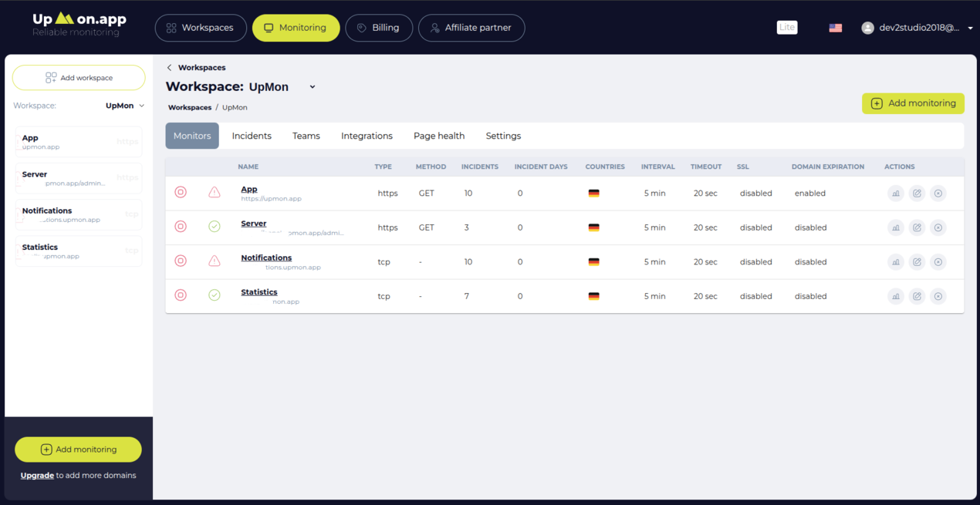Click the NAME column header

pyautogui.click(x=248, y=167)
